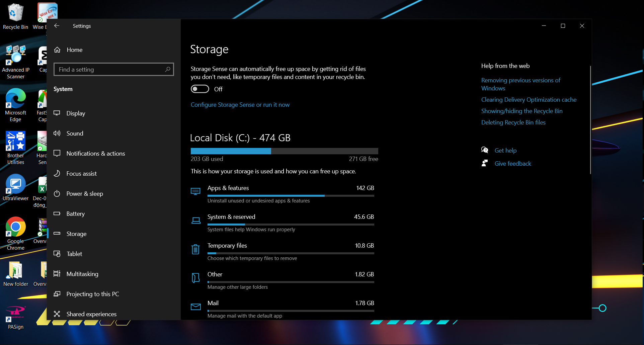Open Microsoft Edge desktop shortcut
Screen dimensions: 644x345
tap(15, 105)
